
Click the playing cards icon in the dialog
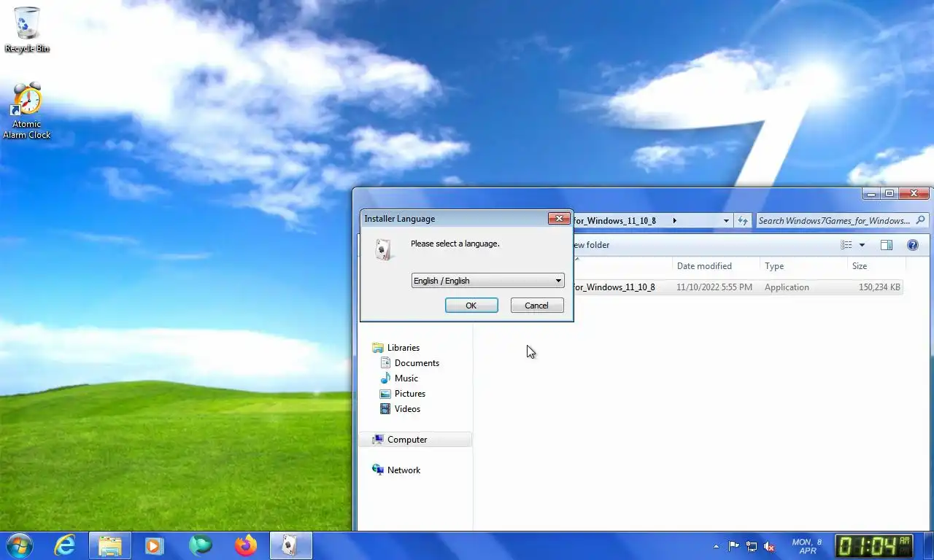pyautogui.click(x=384, y=249)
